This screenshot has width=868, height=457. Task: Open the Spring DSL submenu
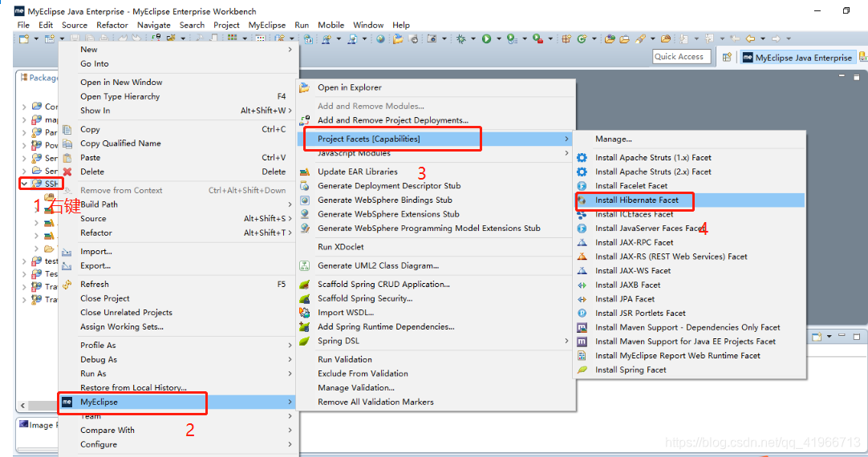tap(436, 341)
